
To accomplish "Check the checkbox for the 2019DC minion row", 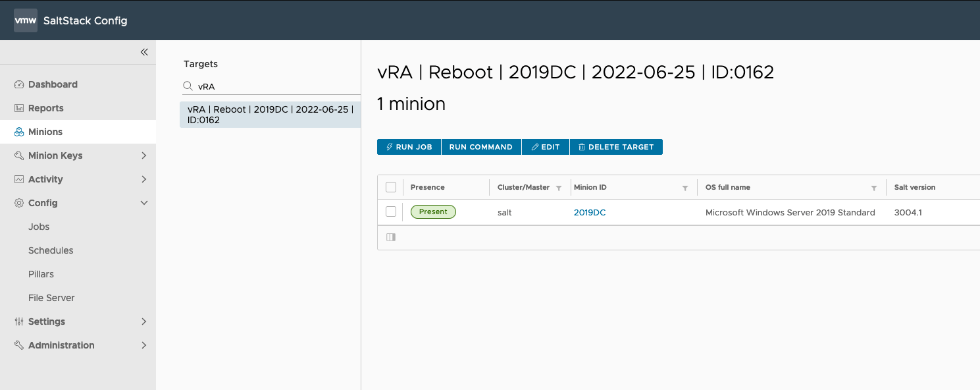I will click(390, 211).
